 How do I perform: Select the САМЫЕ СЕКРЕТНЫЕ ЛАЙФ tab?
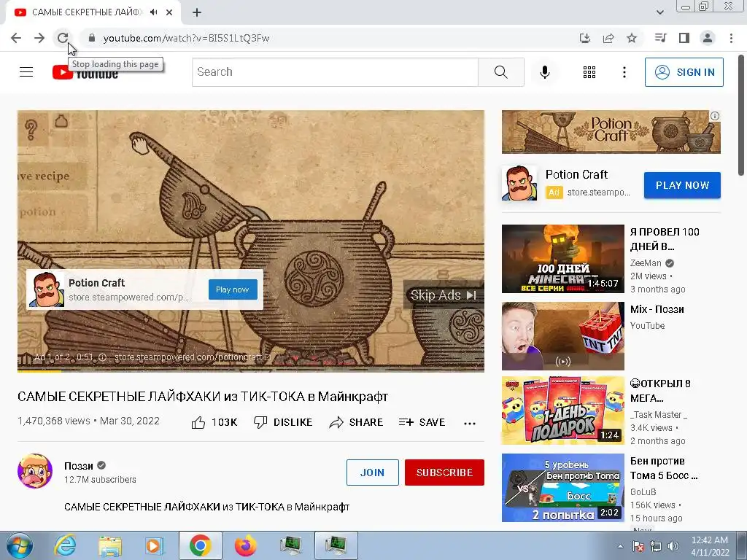pos(86,12)
